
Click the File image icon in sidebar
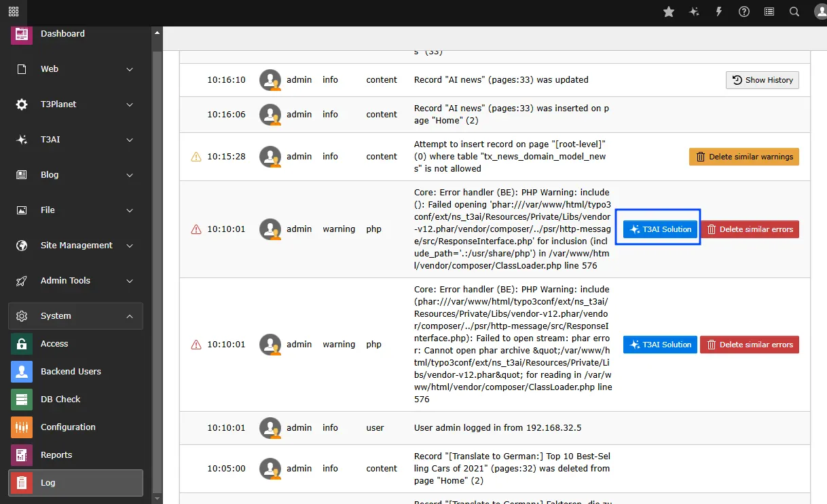click(x=22, y=210)
